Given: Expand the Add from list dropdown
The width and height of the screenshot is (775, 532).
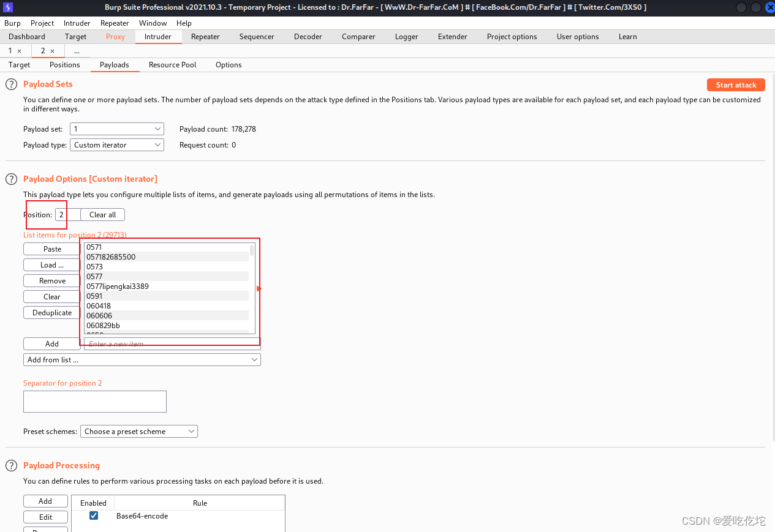Looking at the screenshot, I should pos(142,360).
